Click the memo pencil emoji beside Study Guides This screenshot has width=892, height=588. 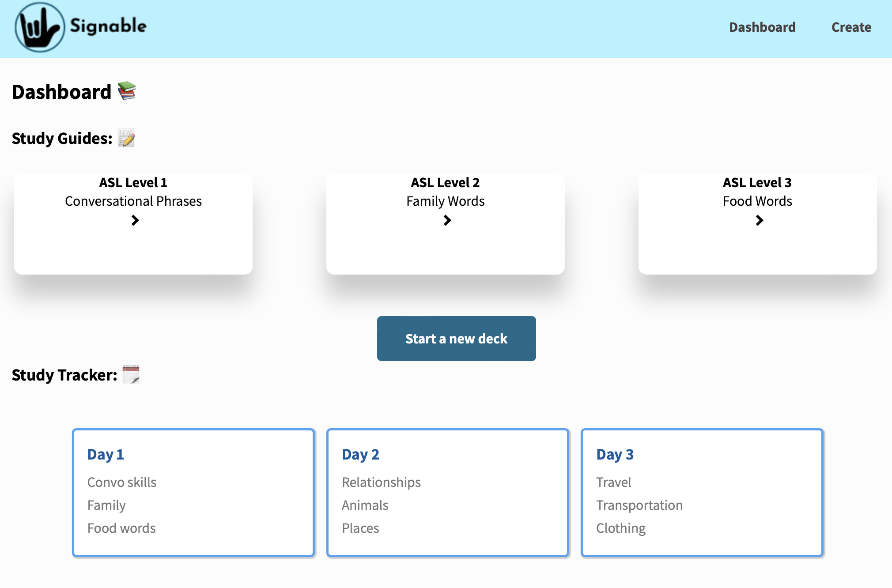[x=126, y=138]
